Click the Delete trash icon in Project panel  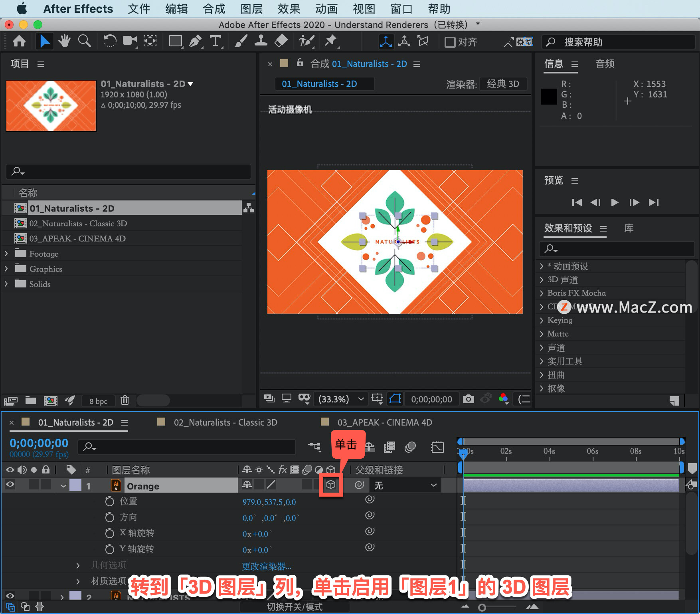(125, 400)
